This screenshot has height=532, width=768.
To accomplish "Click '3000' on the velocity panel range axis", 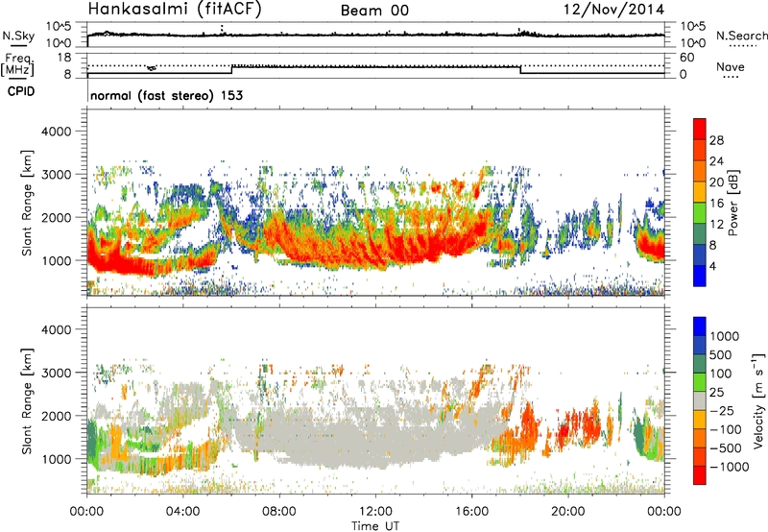I will pyautogui.click(x=56, y=373).
